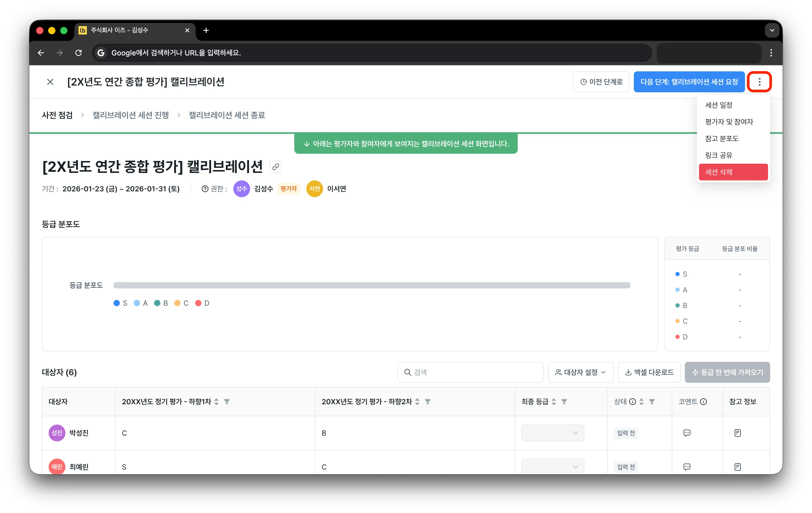Select 참고 분포도 menu item
Screen dimensions: 812x513
click(733, 139)
